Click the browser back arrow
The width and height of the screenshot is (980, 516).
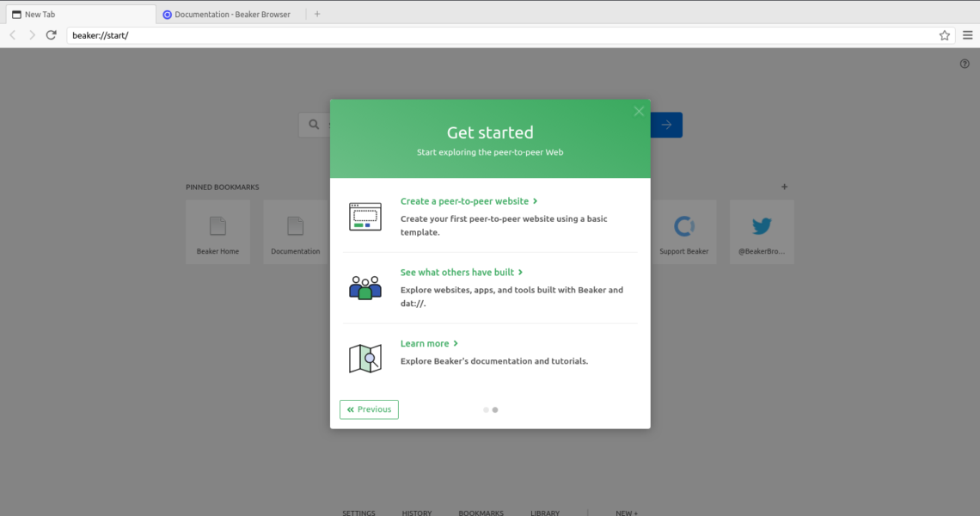pyautogui.click(x=13, y=35)
